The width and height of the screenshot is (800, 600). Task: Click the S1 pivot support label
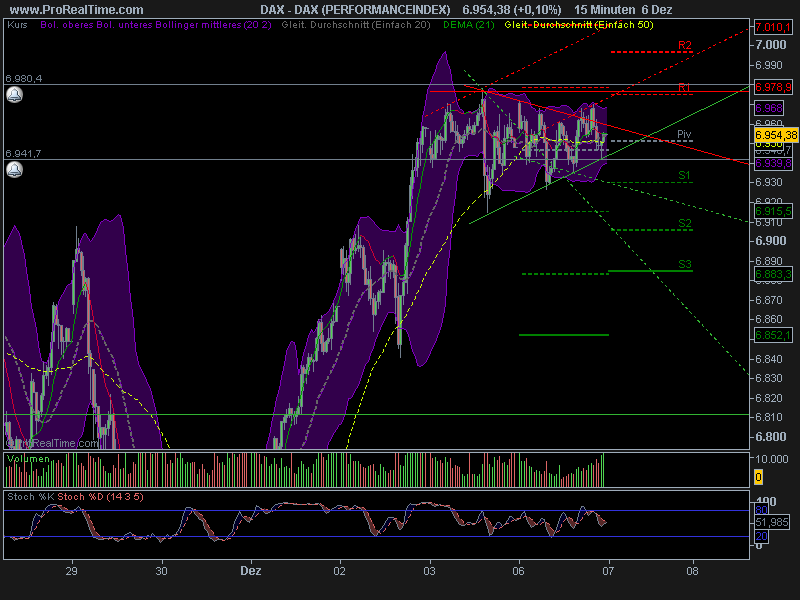point(684,176)
